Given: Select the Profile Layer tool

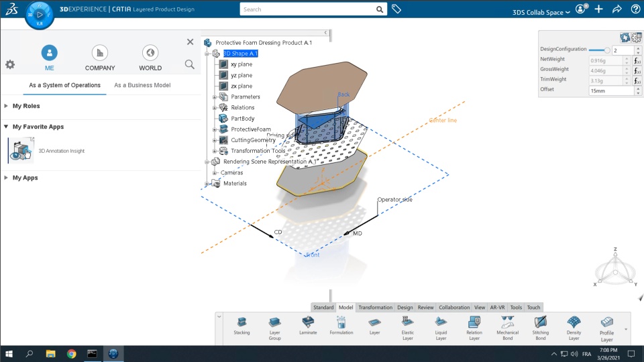Looking at the screenshot, I should (606, 328).
